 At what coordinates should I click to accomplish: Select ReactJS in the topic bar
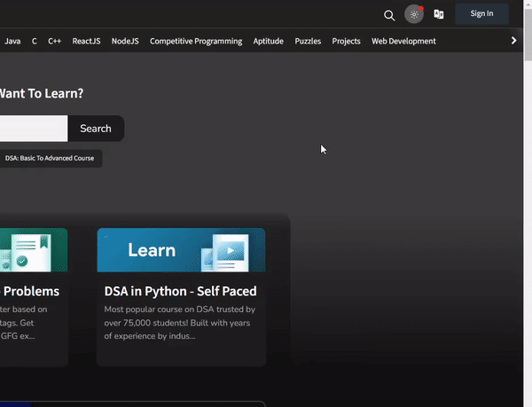[86, 41]
